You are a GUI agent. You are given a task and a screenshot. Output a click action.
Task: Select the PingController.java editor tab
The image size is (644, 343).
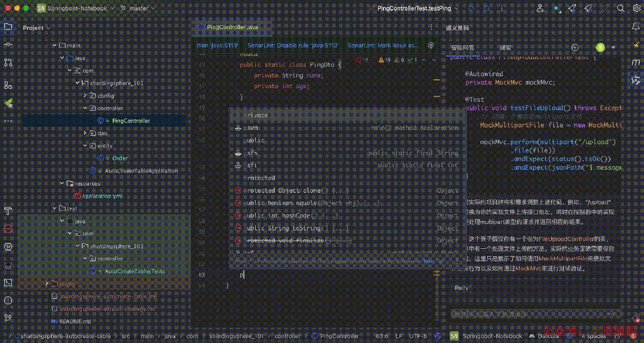(232, 27)
